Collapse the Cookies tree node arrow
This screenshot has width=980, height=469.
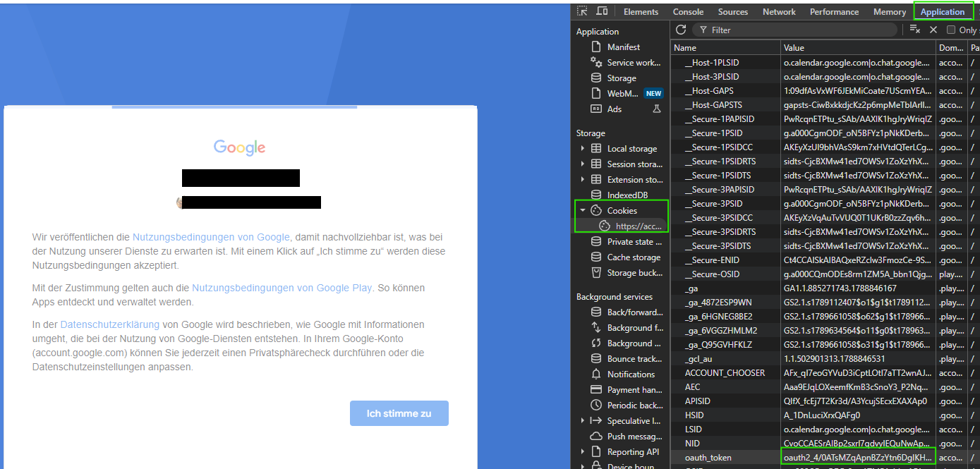coord(583,211)
